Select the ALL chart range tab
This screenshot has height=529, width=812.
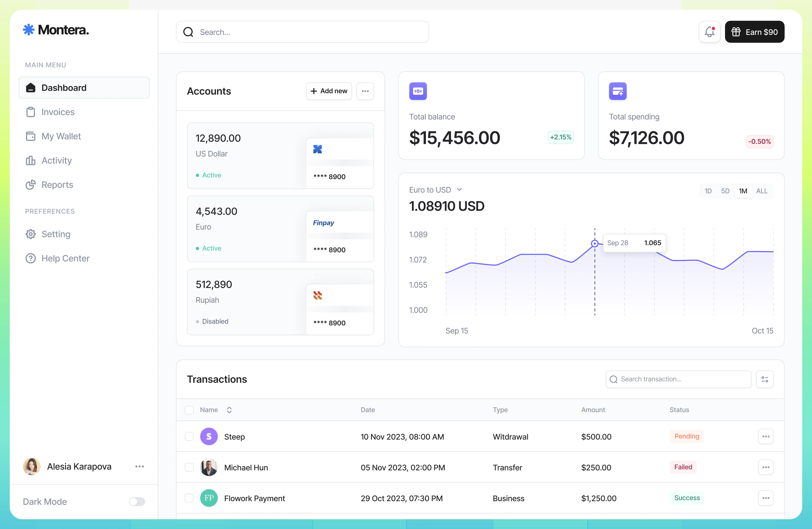[762, 191]
